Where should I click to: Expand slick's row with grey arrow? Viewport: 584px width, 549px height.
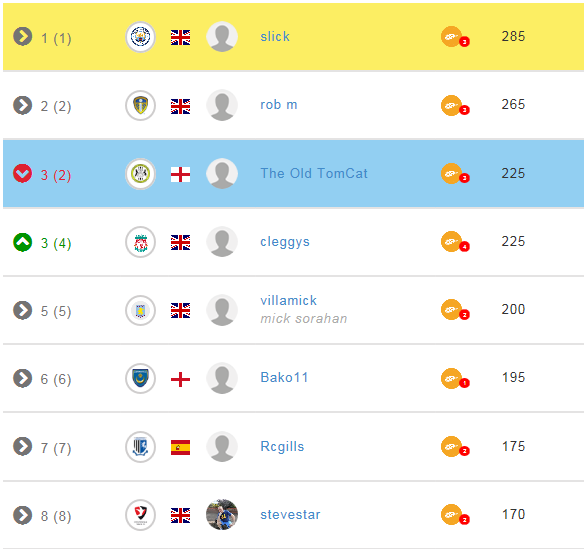click(23, 37)
